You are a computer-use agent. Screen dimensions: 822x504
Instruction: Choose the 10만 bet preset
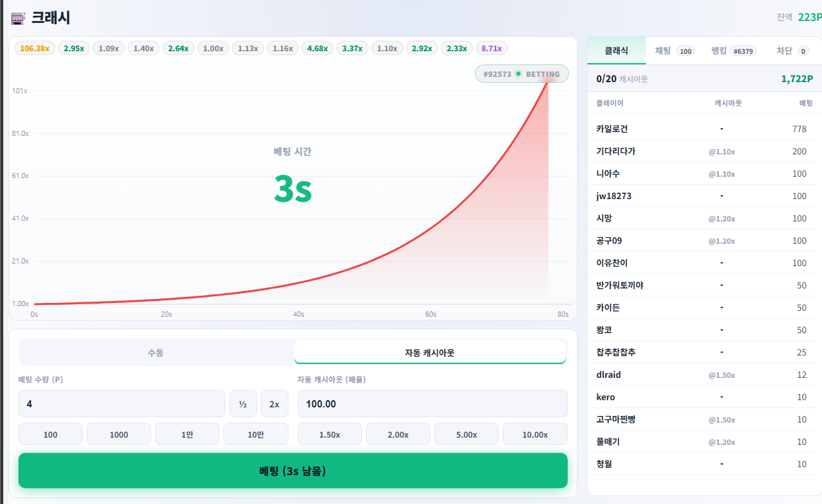pos(256,434)
